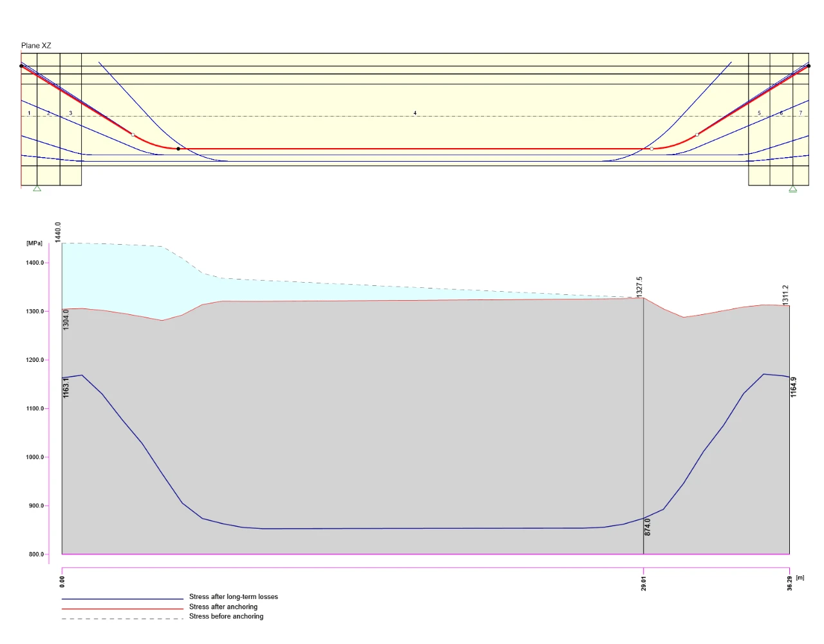Click the 0.00 distance label

coord(62,582)
